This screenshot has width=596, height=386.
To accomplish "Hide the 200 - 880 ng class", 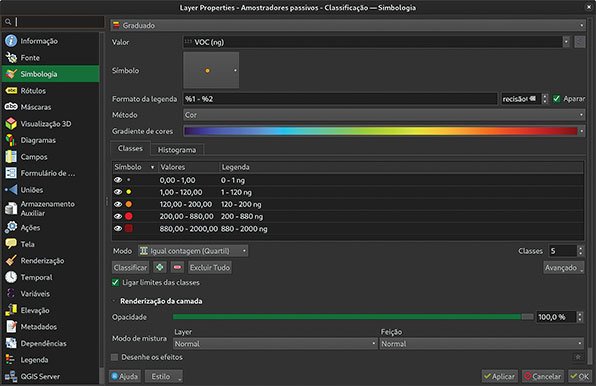I will (118, 216).
